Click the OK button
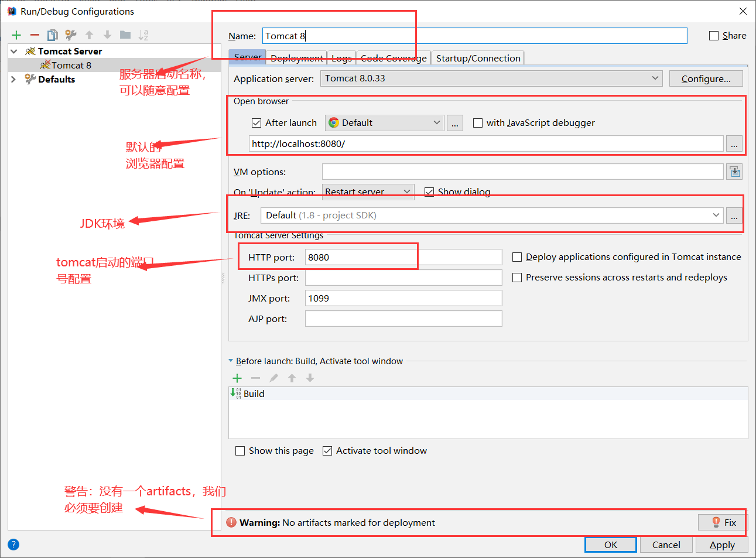Image resolution: width=756 pixels, height=558 pixels. point(611,545)
